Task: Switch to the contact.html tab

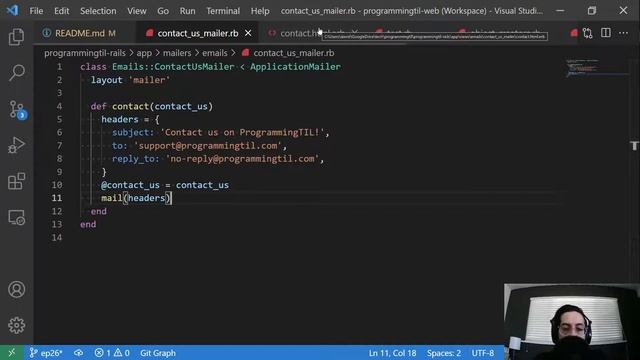Action: (x=312, y=33)
